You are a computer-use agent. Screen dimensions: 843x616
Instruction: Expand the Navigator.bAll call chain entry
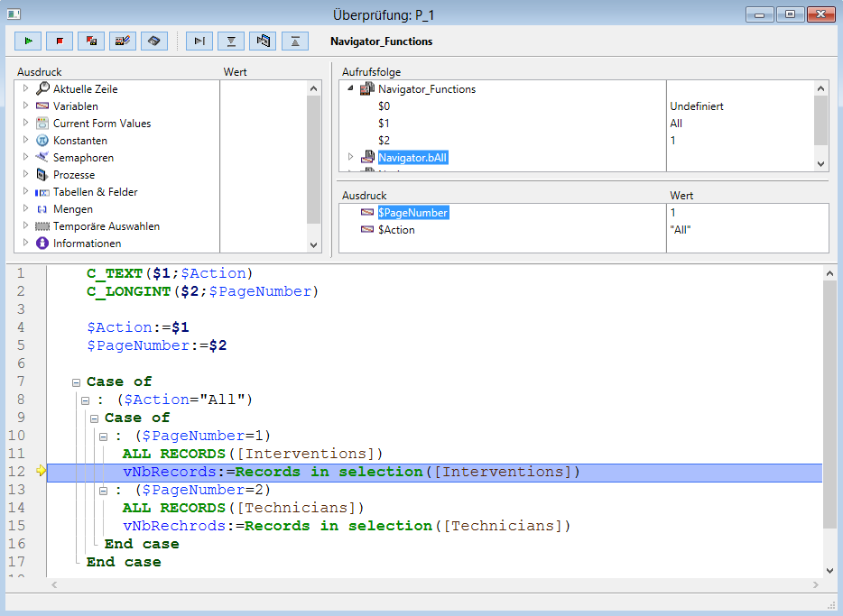[x=350, y=158]
